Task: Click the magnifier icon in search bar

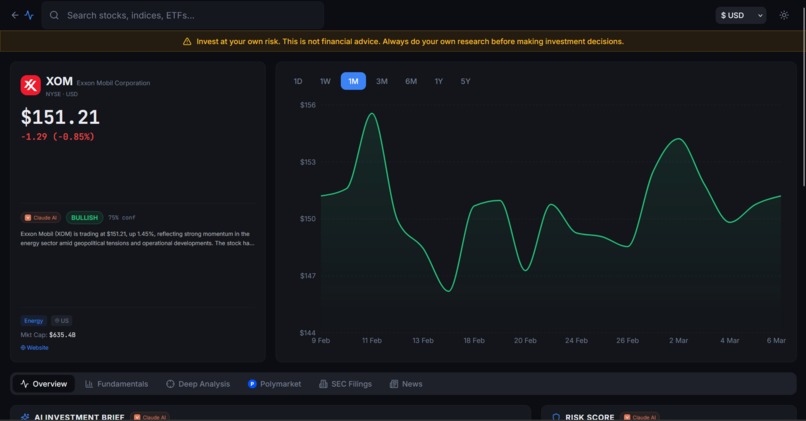Action: coord(54,15)
